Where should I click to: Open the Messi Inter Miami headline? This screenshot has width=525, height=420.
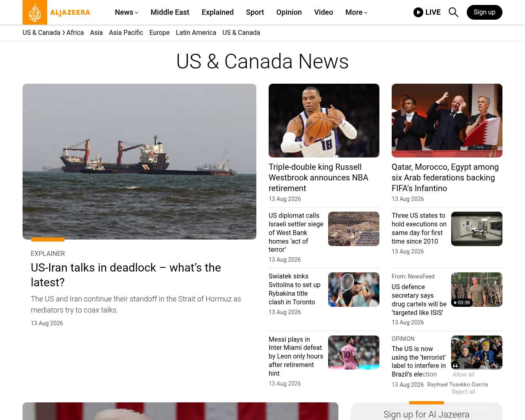pyautogui.click(x=296, y=356)
